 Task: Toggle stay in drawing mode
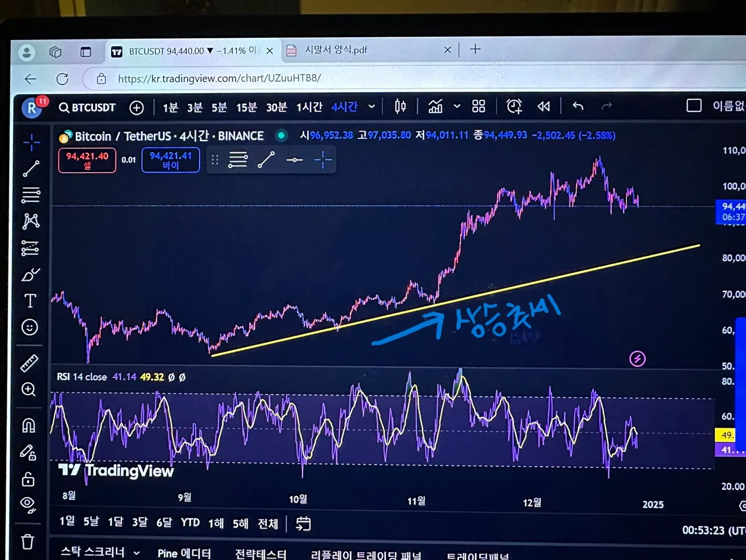[x=28, y=453]
